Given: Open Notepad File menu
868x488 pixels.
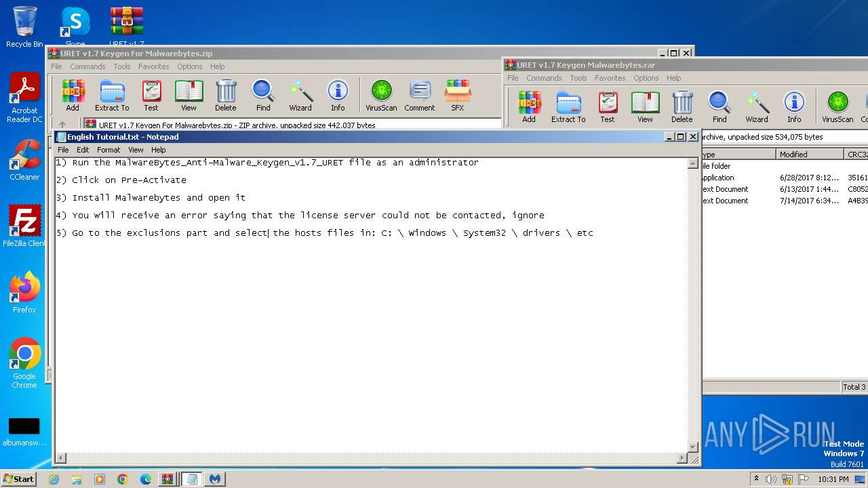Looking at the screenshot, I should pos(63,150).
